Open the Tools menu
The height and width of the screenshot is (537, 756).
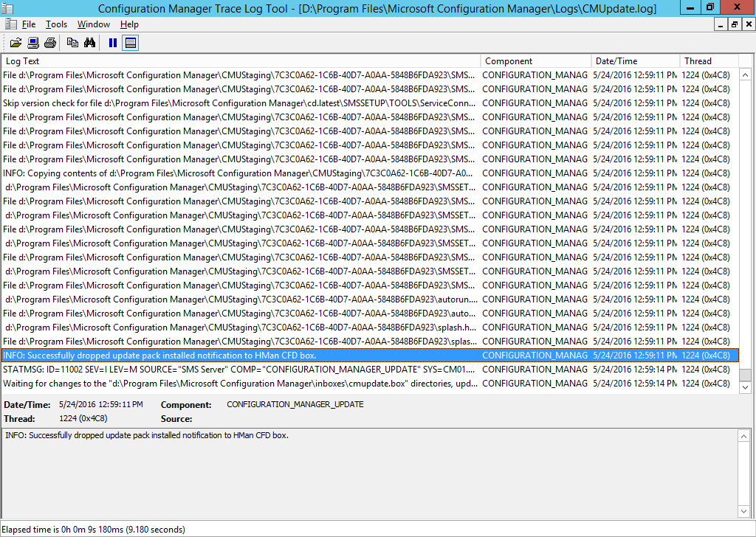(56, 24)
